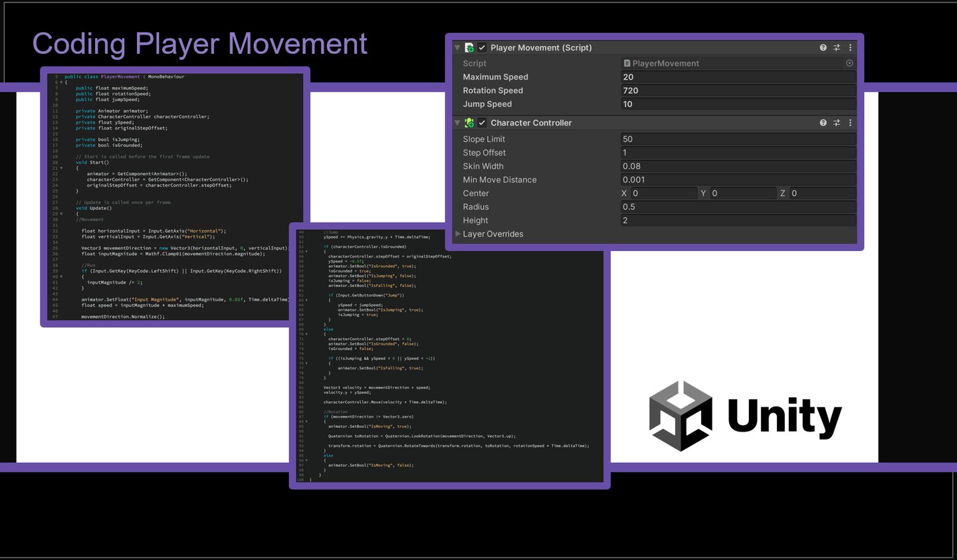The height and width of the screenshot is (560, 957).
Task: Click the Coding Player Movement slide title
Action: coord(199,44)
